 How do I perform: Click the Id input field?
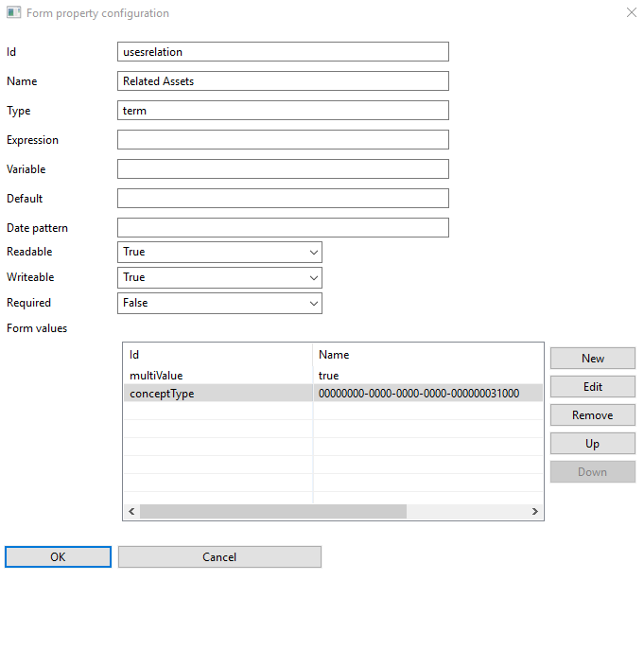click(x=282, y=52)
